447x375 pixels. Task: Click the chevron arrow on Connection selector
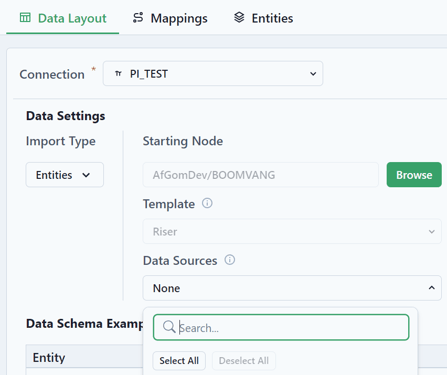[x=313, y=74]
